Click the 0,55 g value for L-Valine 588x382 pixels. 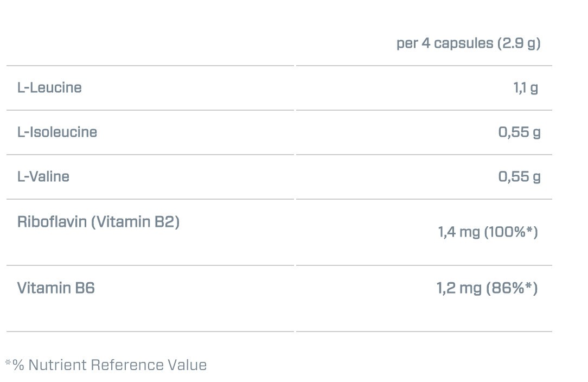coord(519,177)
